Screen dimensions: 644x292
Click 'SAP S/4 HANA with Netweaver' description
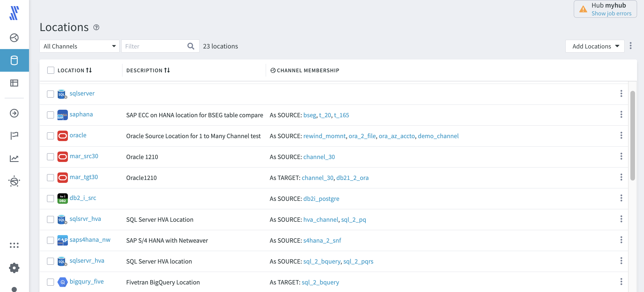[167, 241]
